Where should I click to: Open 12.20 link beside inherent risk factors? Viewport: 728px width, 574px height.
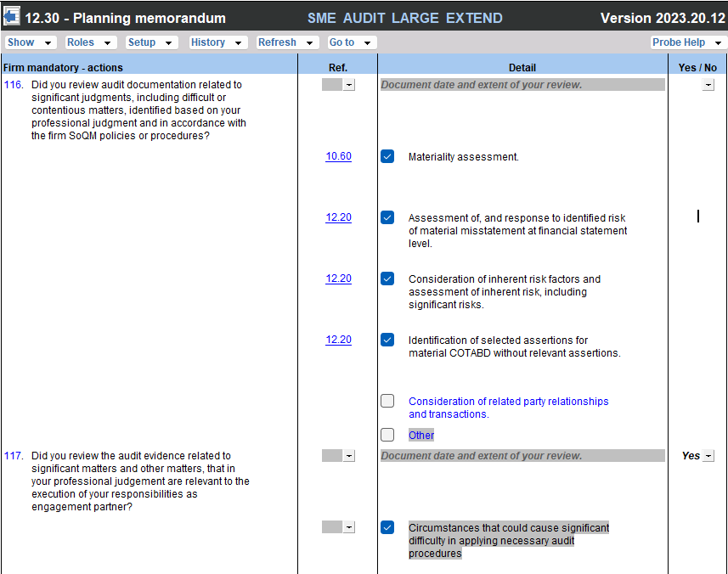click(338, 279)
